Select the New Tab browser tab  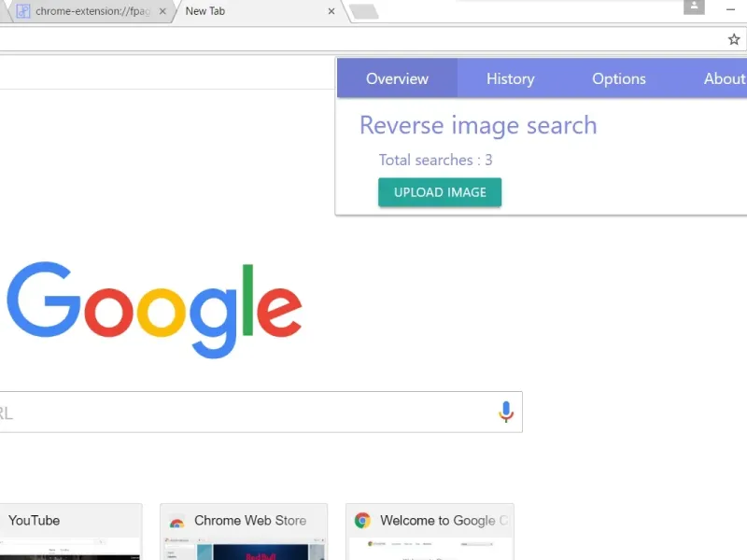tap(260, 11)
